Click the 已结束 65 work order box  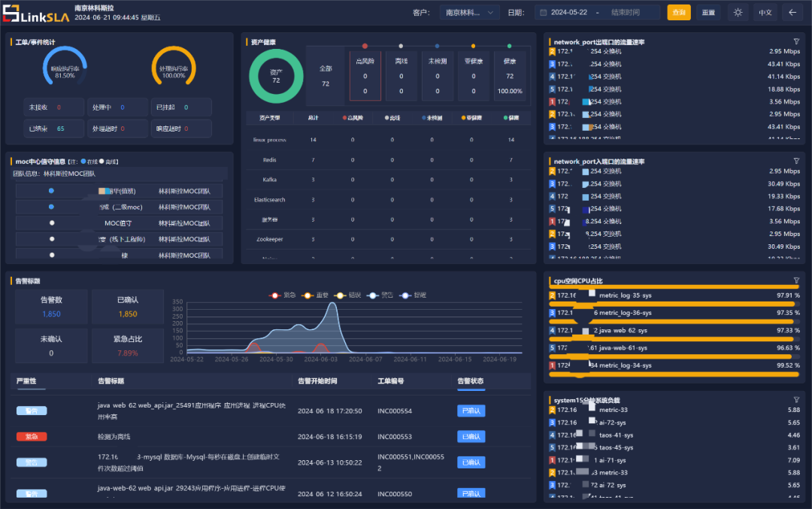click(54, 129)
